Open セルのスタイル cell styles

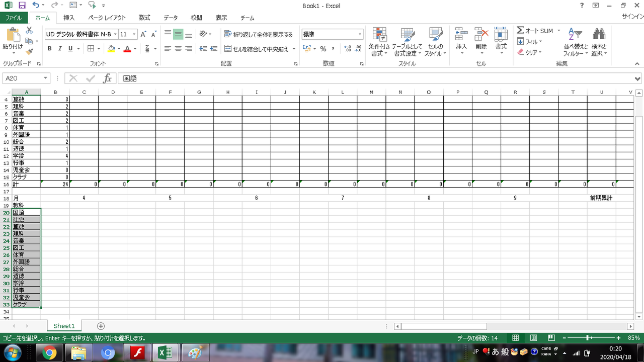(435, 42)
